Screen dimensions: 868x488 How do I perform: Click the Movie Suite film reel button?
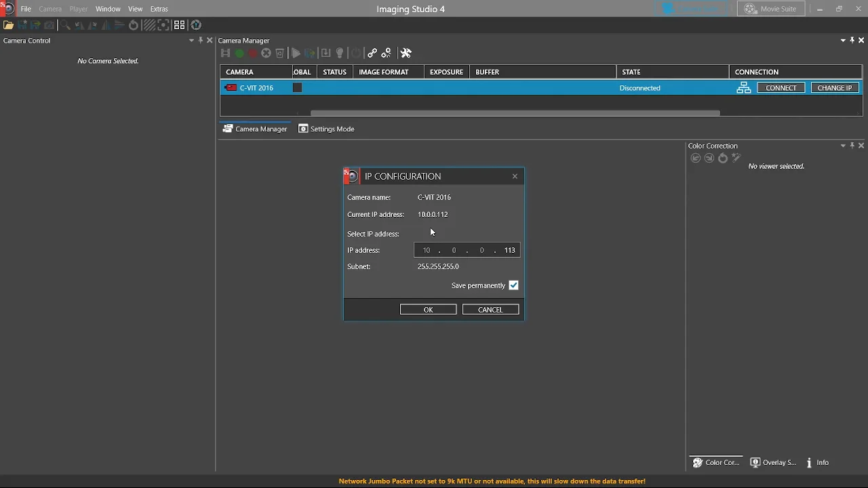[x=771, y=9]
